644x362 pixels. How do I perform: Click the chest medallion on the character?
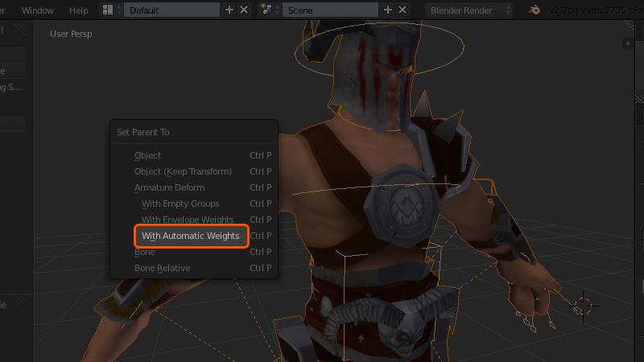click(x=402, y=204)
